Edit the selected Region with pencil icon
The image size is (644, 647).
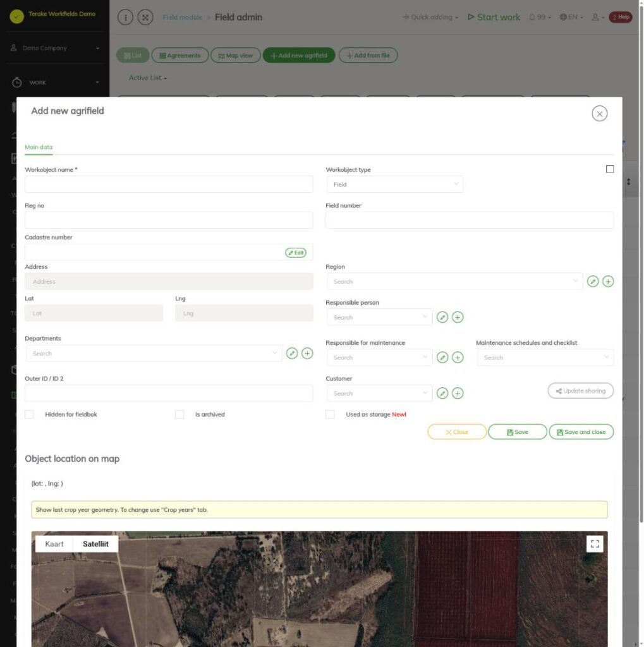coord(593,281)
